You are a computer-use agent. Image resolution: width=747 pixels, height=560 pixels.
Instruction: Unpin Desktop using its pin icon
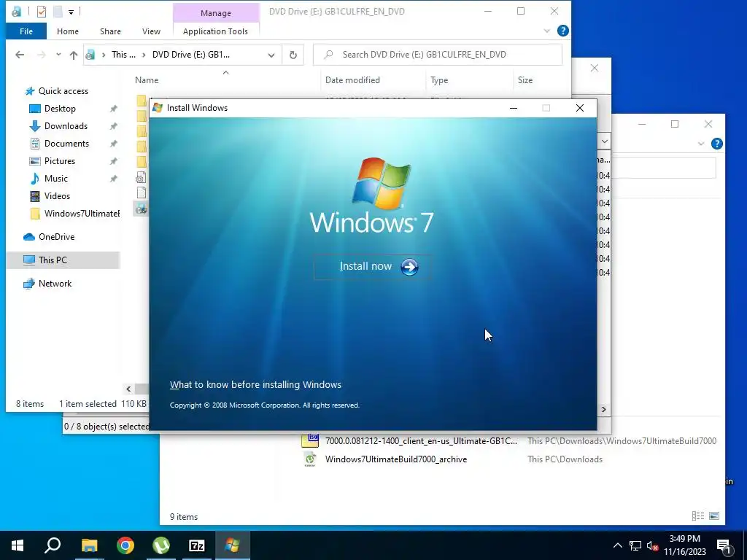tap(113, 109)
